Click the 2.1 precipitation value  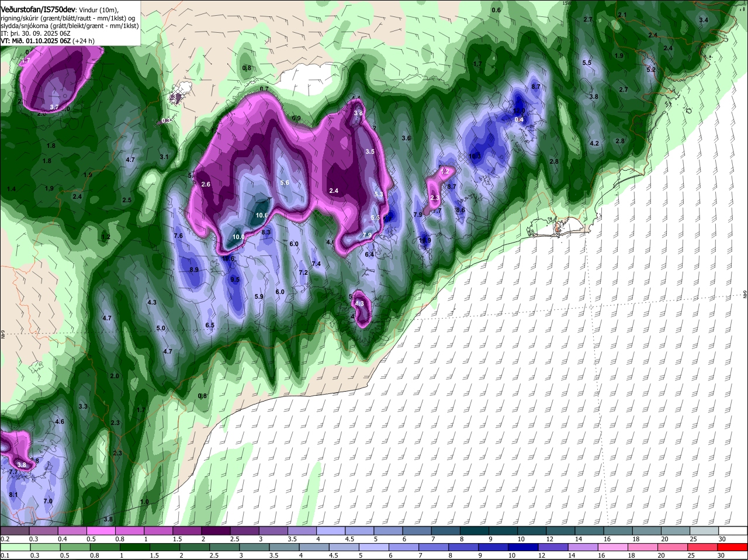[x=622, y=15]
